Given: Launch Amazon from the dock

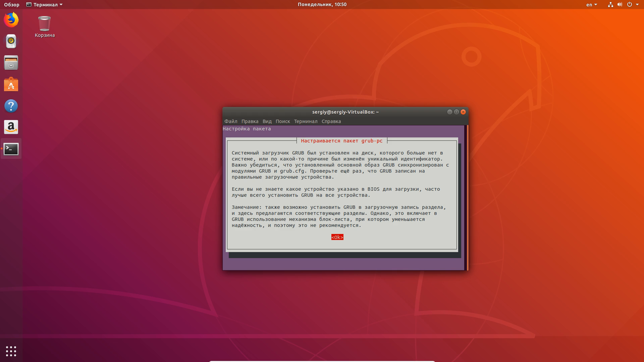Looking at the screenshot, I should (x=11, y=127).
